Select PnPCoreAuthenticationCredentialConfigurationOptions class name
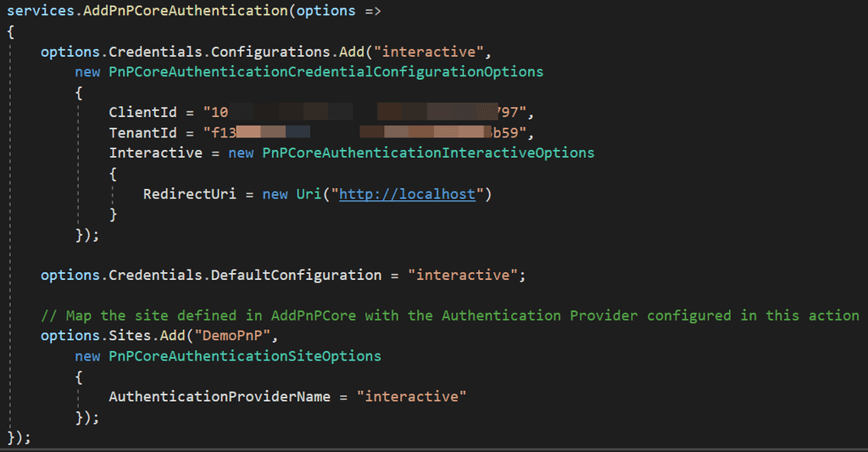The height and width of the screenshot is (452, 868). (x=326, y=72)
